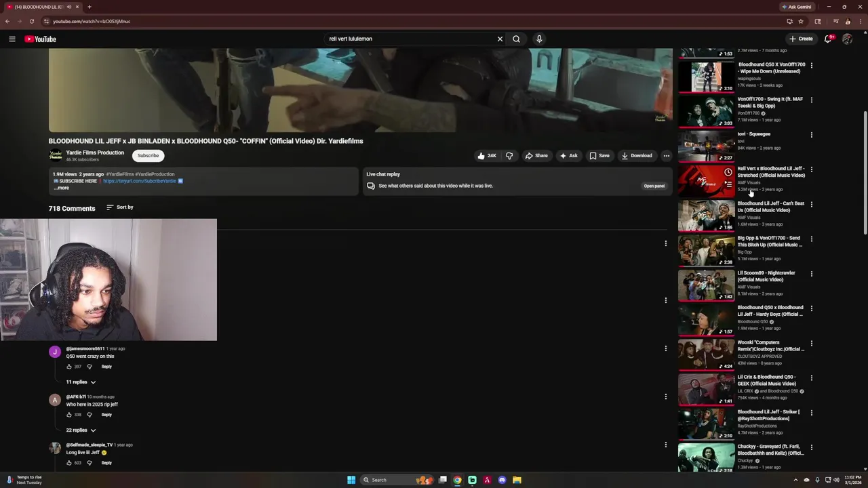Click the Chrome address bar URL
The width and height of the screenshot is (868, 488).
click(92, 21)
